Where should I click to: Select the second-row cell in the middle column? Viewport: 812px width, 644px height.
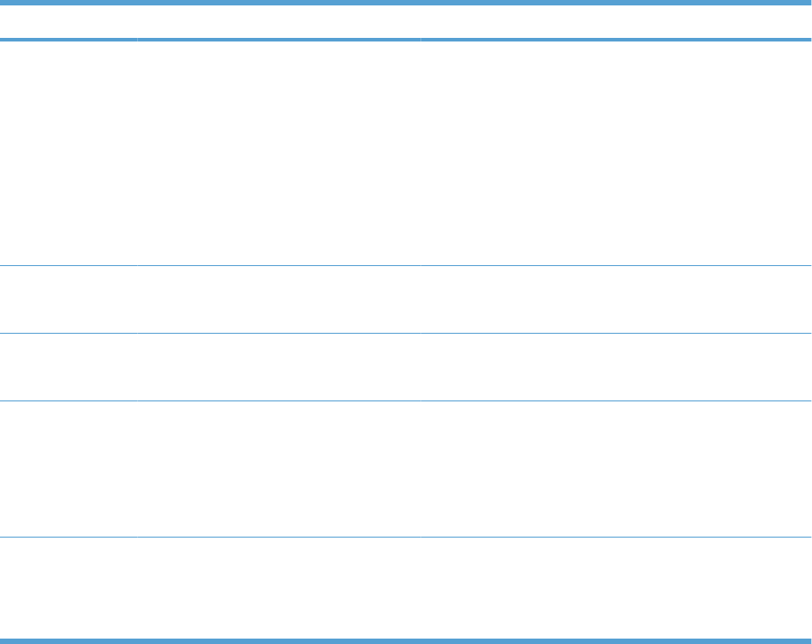click(x=279, y=299)
